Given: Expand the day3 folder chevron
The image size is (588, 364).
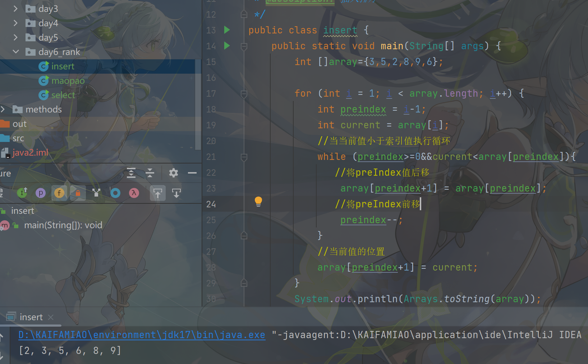Looking at the screenshot, I should pyautogui.click(x=15, y=9).
